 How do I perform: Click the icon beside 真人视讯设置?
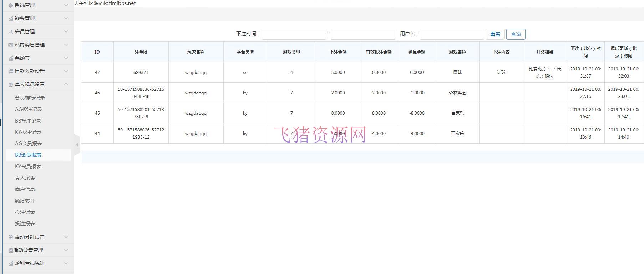click(x=11, y=85)
